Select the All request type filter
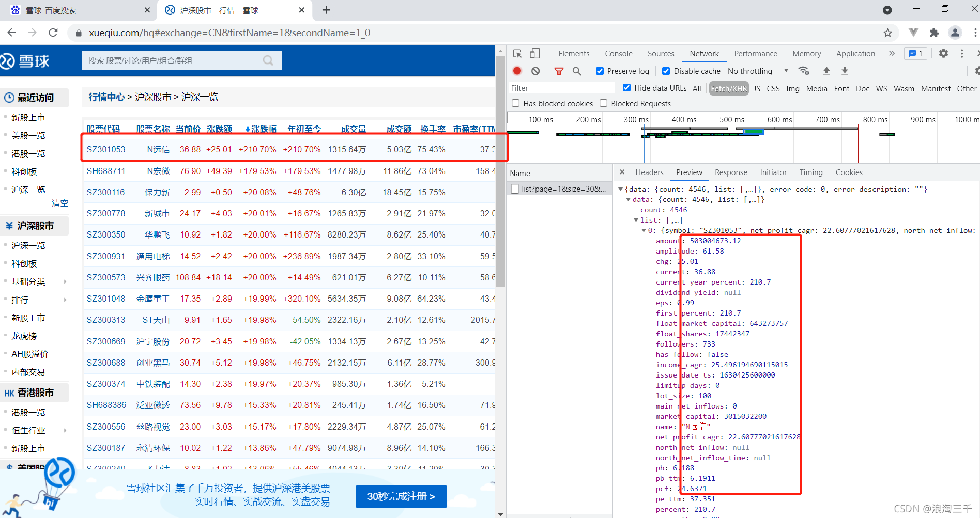The height and width of the screenshot is (518, 980). coord(697,88)
